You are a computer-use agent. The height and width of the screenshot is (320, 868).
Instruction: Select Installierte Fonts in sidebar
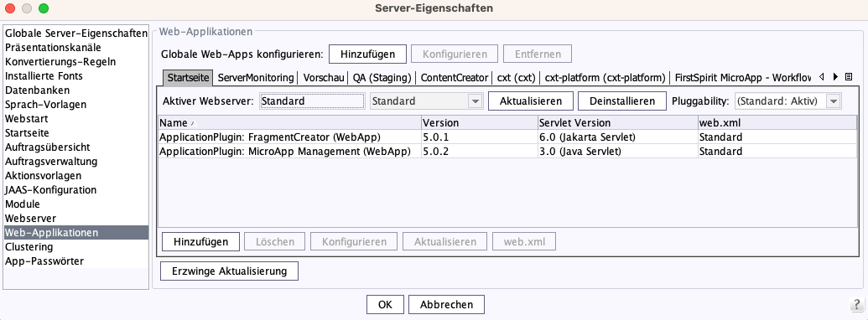click(76, 75)
